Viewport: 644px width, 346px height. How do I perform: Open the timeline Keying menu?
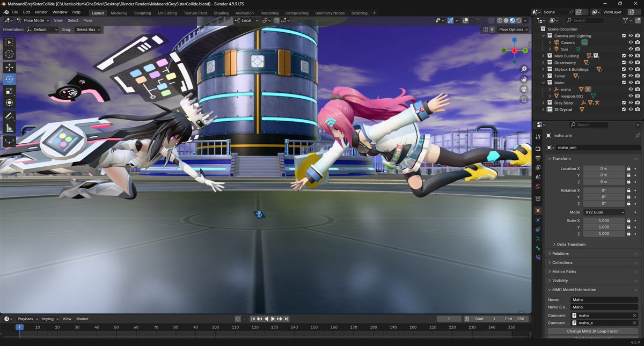point(49,319)
